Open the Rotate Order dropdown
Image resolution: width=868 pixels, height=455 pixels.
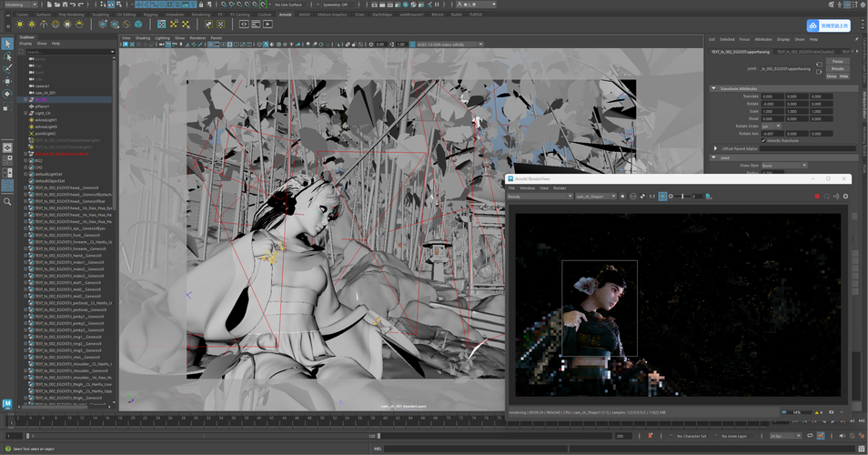[x=772, y=126]
